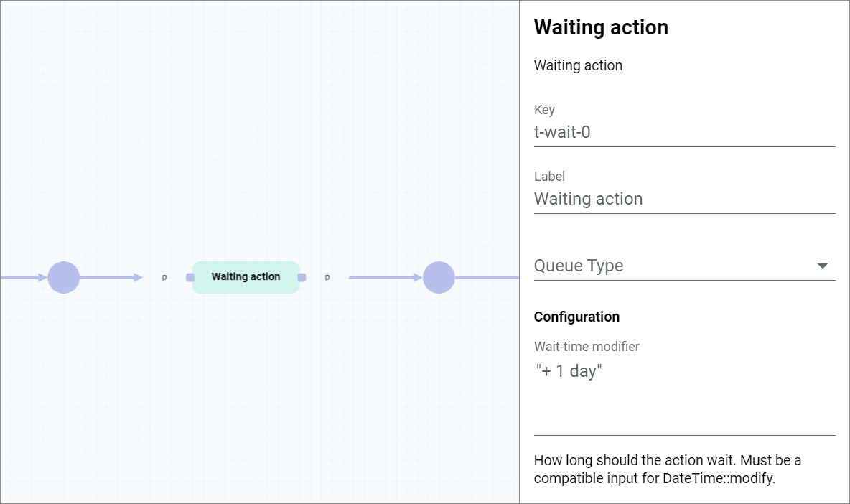Click the help text about DateTime::modify
Viewport: 850px width, 504px height.
[668, 470]
